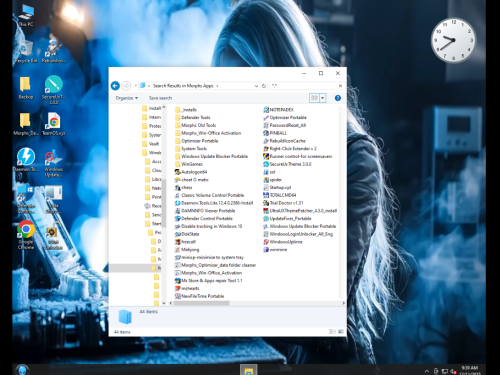Switch to details view in status bar
500x375 pixels.
(332, 332)
